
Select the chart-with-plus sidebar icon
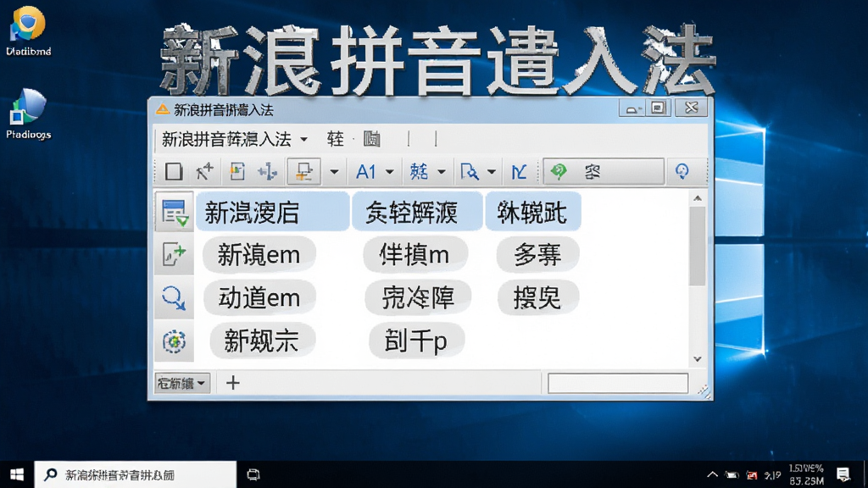pyautogui.click(x=175, y=254)
